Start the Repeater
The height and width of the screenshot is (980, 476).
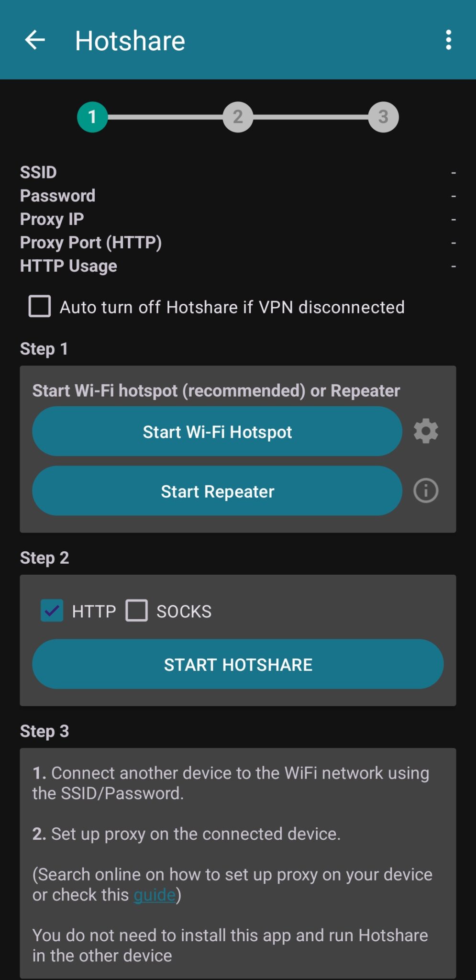click(x=217, y=491)
